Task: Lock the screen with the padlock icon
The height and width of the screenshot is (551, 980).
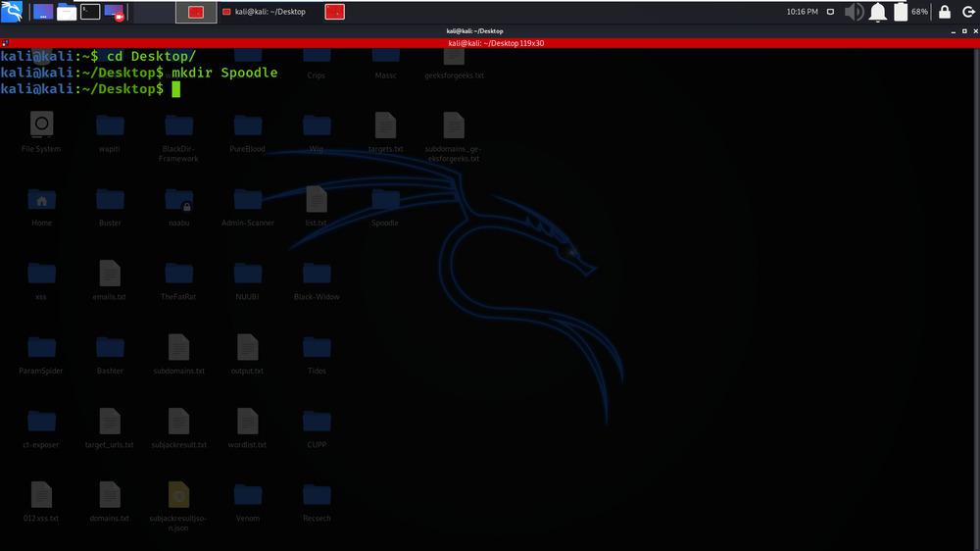Action: [x=945, y=12]
